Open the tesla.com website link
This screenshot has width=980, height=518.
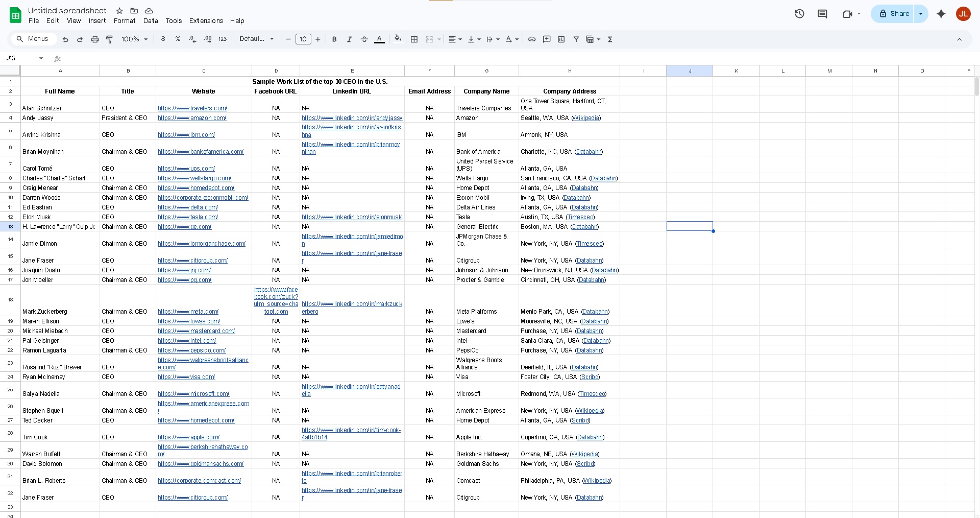pos(188,217)
